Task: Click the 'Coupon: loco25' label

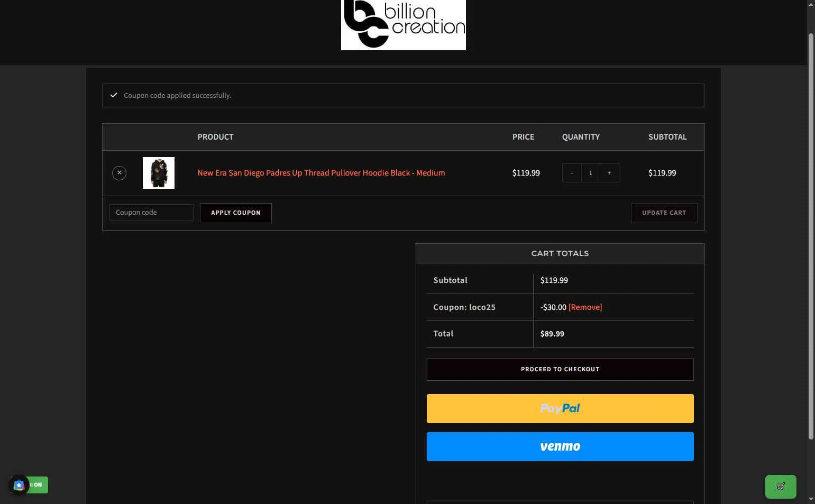Action: [x=464, y=307]
